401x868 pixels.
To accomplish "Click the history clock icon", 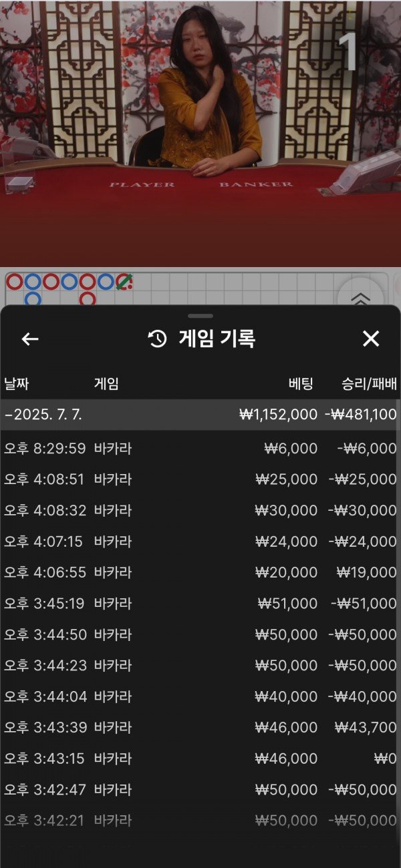I will (x=157, y=339).
